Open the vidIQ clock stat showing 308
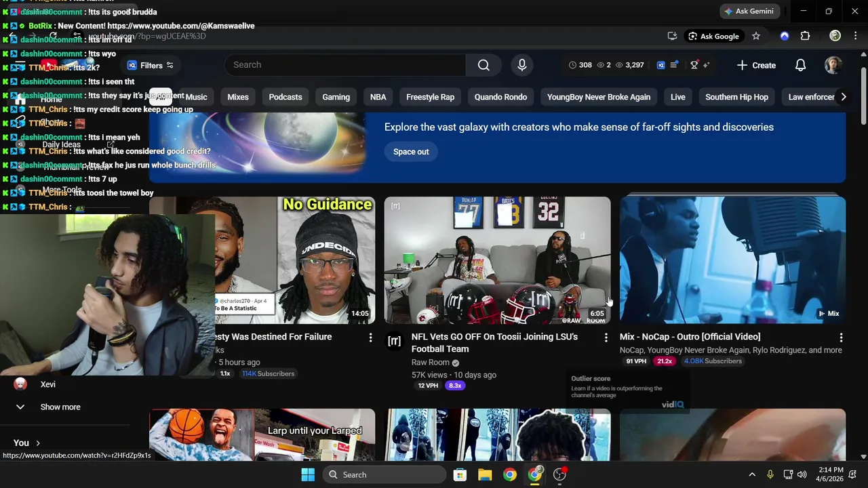Screen dimensions: 868x488 point(580,65)
